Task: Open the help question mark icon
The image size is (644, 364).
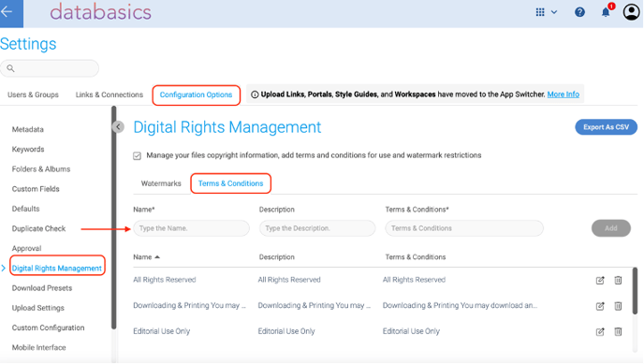Action: (x=579, y=12)
